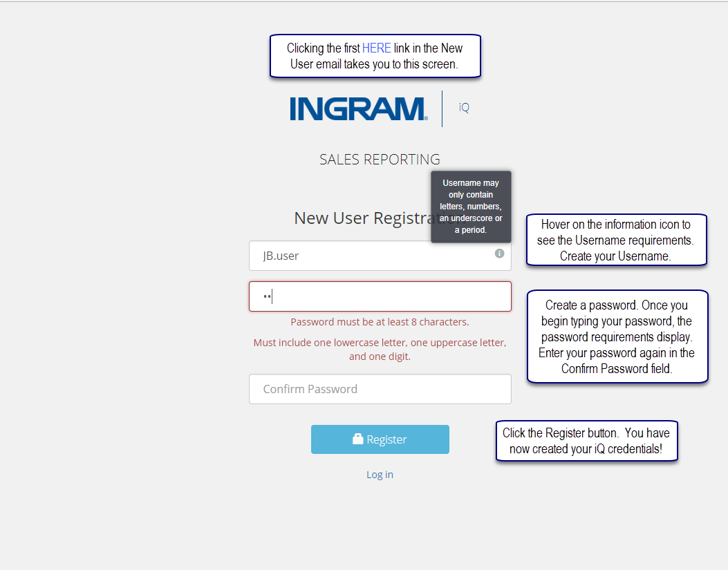This screenshot has height=570, width=728.
Task: Click the SALES REPORTING heading
Action: point(380,159)
